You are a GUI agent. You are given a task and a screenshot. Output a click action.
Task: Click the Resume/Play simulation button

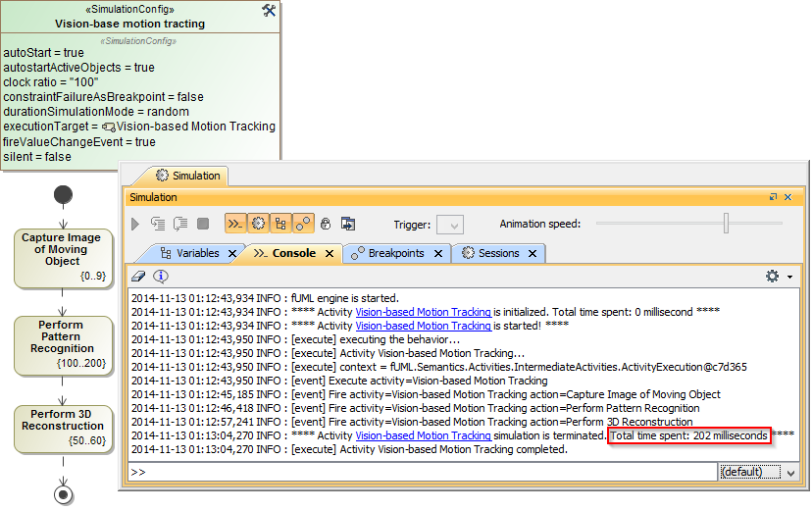click(136, 225)
